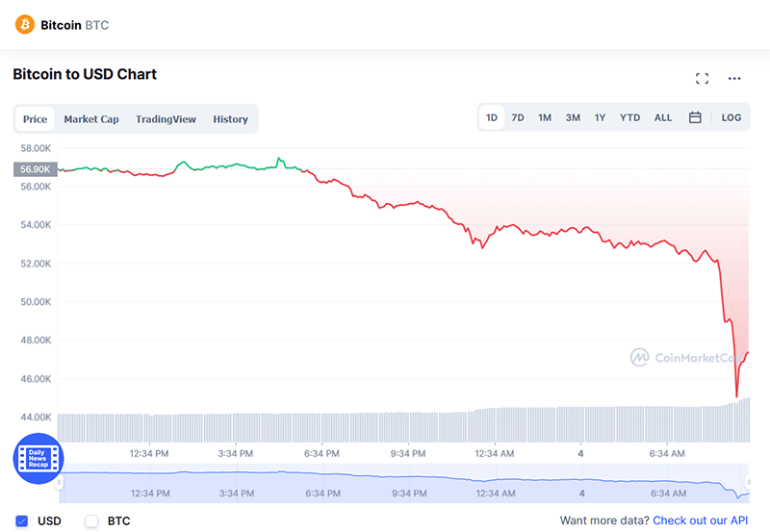This screenshot has height=532, width=770.
Task: Select the 7D time range
Action: (x=518, y=117)
